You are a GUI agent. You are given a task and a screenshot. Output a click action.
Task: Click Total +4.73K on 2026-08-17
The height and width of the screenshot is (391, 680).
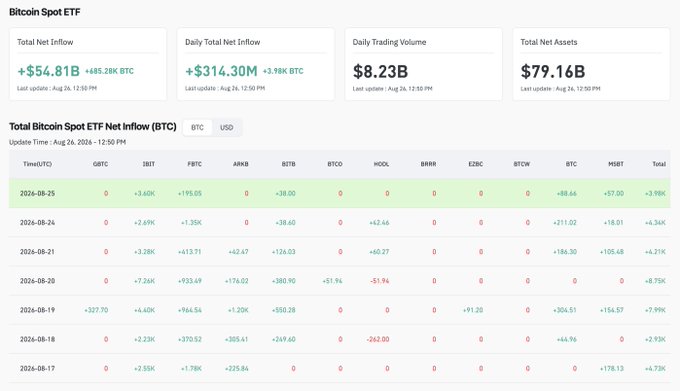(x=655, y=368)
